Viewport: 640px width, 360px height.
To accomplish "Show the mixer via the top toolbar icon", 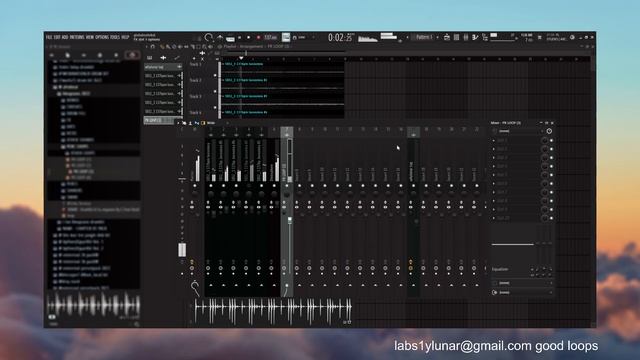I will click(475, 38).
